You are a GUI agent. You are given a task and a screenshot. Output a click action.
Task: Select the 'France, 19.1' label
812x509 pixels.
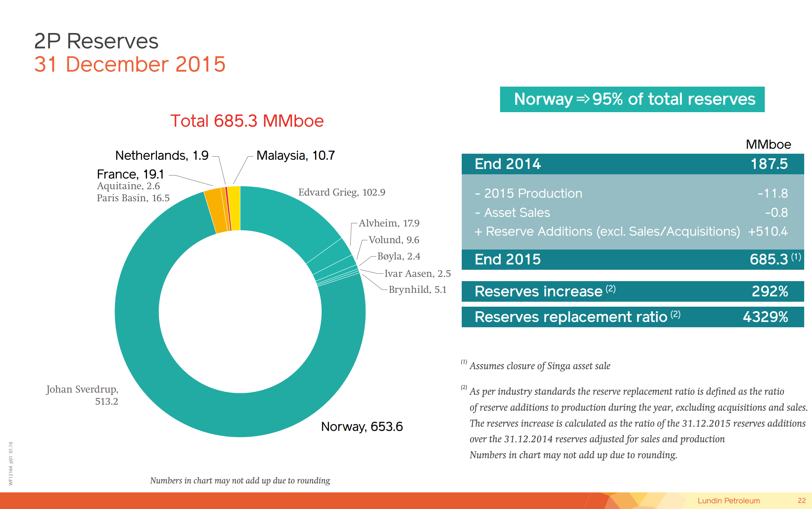point(130,174)
